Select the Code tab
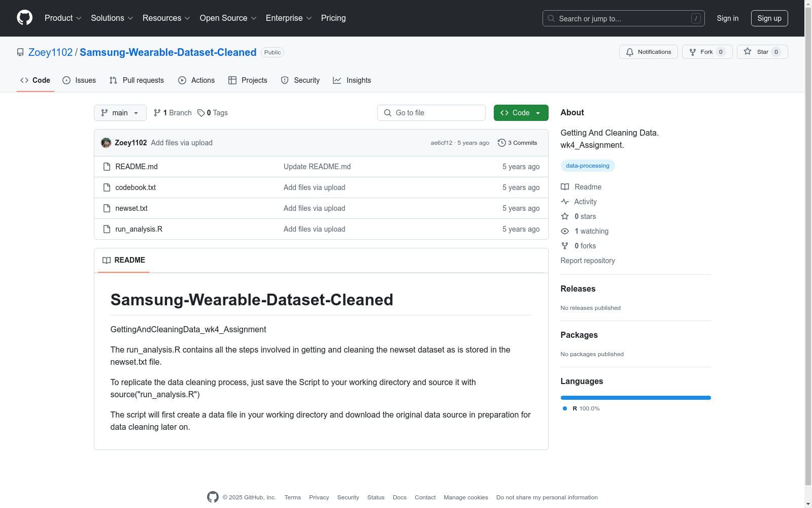This screenshot has width=812, height=508. click(36, 80)
